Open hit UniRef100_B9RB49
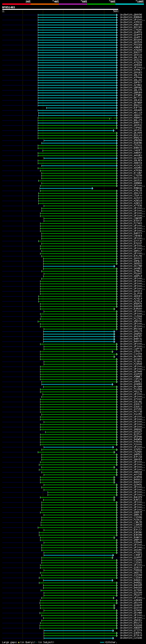This screenshot has width=146, height=644. click(131, 17)
